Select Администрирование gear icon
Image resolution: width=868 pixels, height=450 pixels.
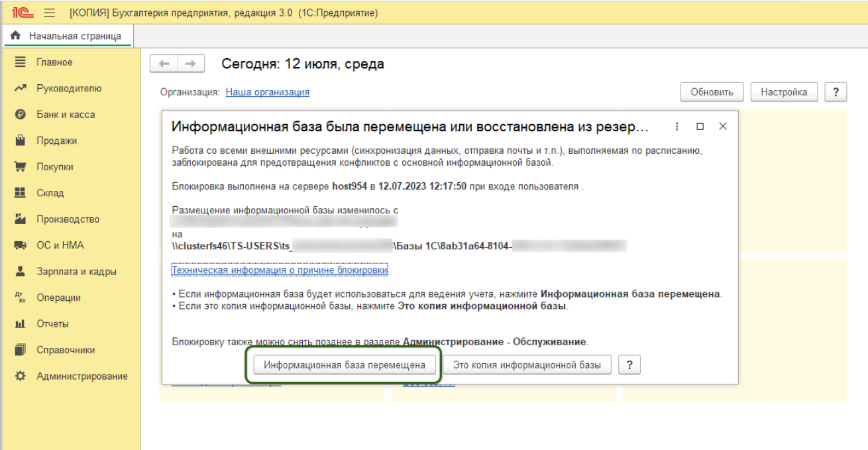pos(21,376)
